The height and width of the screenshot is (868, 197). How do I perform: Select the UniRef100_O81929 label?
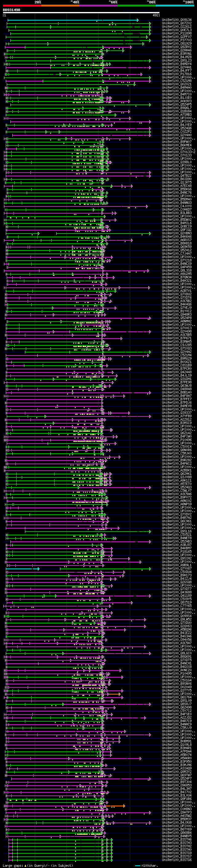(176, 43)
